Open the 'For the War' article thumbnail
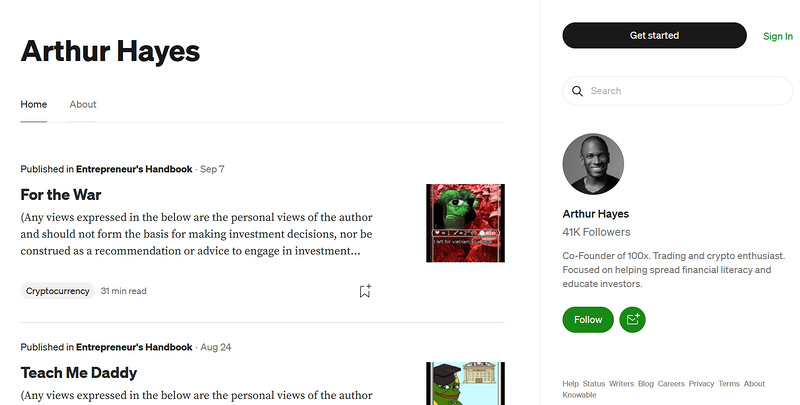Screen dimensions: 800x405 (465, 223)
